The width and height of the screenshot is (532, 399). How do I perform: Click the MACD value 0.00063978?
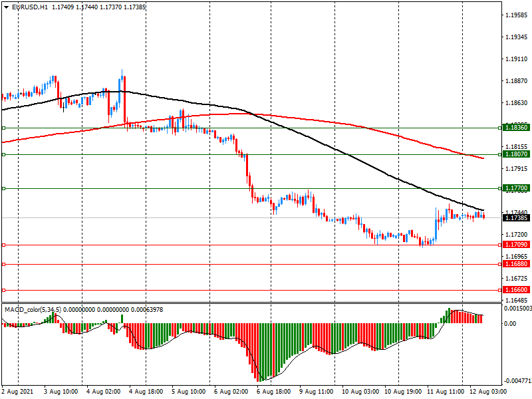tap(147, 310)
